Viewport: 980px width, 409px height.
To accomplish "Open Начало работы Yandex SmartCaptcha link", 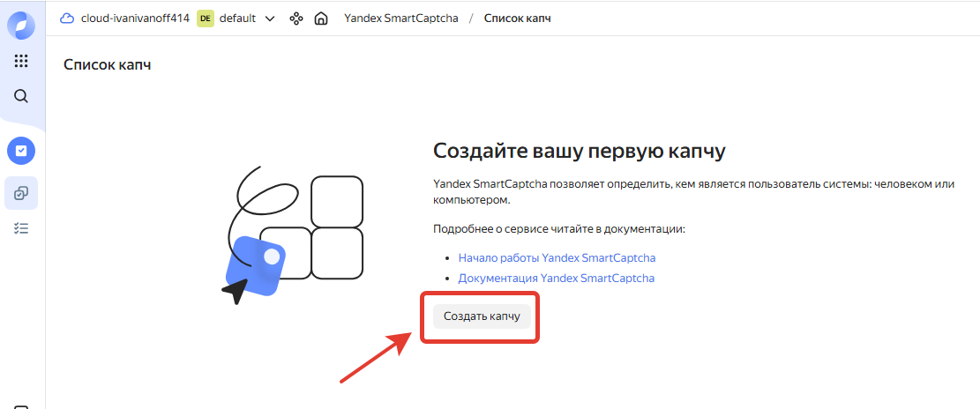I will click(x=557, y=258).
